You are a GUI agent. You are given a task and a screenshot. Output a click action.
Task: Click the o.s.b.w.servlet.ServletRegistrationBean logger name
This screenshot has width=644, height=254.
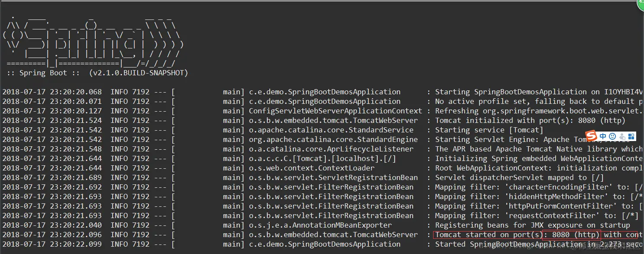pyautogui.click(x=333, y=177)
